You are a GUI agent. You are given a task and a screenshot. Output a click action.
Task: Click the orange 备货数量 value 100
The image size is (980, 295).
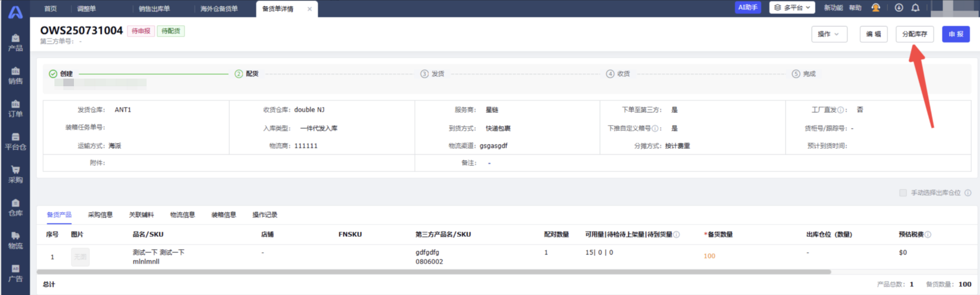coord(709,256)
